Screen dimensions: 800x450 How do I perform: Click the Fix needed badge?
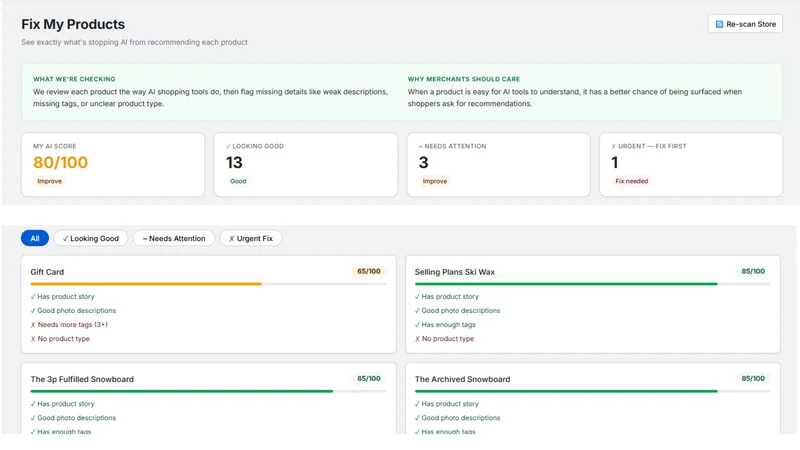[632, 181]
